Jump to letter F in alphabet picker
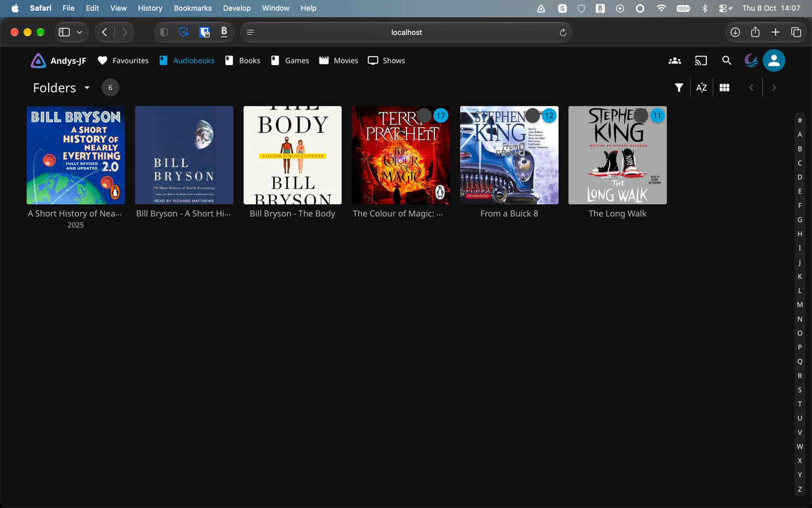This screenshot has height=508, width=812. pyautogui.click(x=800, y=205)
